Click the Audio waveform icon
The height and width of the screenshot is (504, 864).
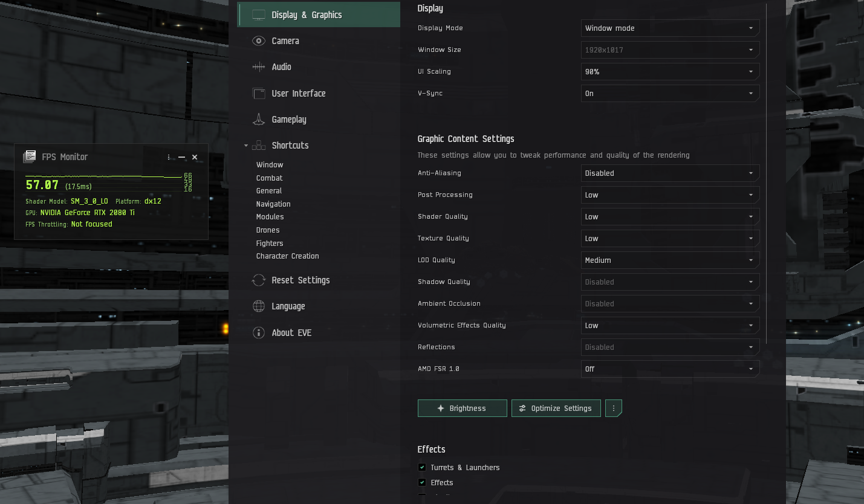tap(259, 67)
